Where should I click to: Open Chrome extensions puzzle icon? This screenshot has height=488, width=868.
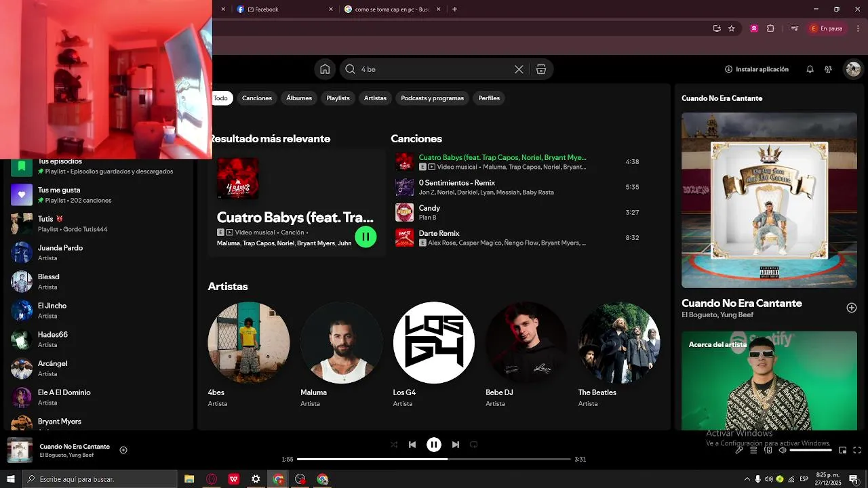(770, 28)
